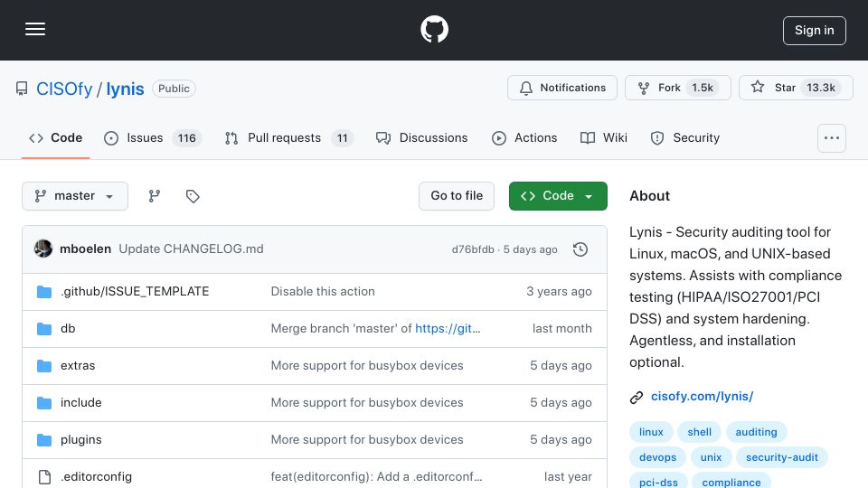This screenshot has width=868, height=488.
Task: Select the unix topic tag
Action: pos(711,457)
